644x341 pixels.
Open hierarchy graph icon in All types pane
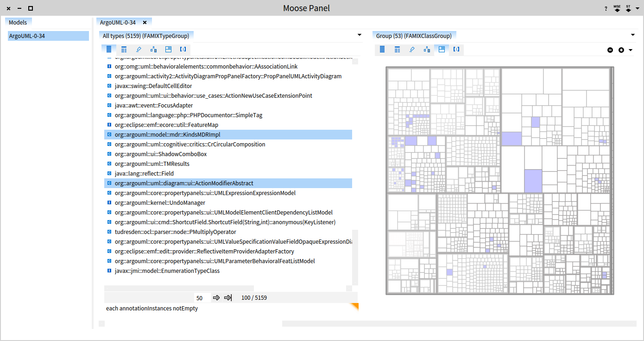[153, 49]
